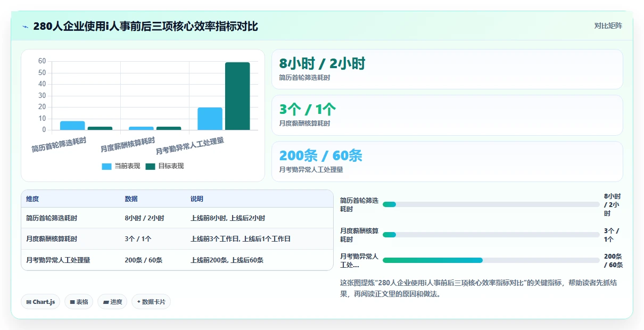Click table cell 简历首轮筛选耗时
644x330 pixels.
52,218
